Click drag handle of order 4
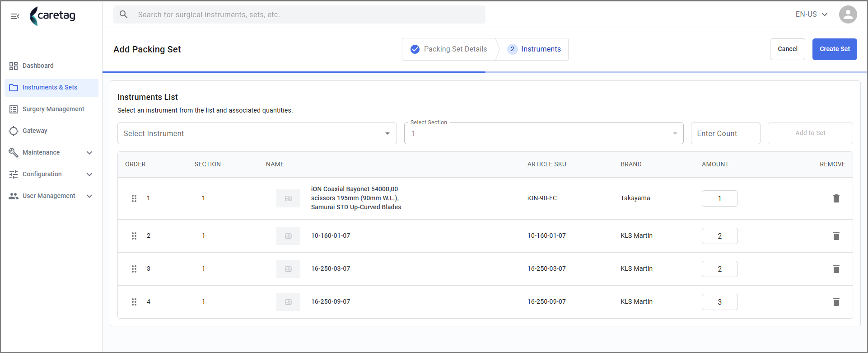Viewport: 868px width, 353px height. point(134,302)
